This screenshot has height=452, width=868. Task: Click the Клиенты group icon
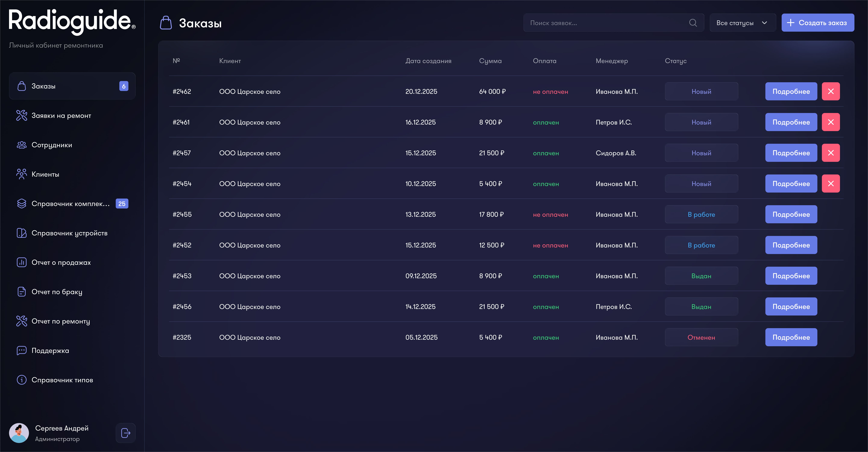pos(22,174)
